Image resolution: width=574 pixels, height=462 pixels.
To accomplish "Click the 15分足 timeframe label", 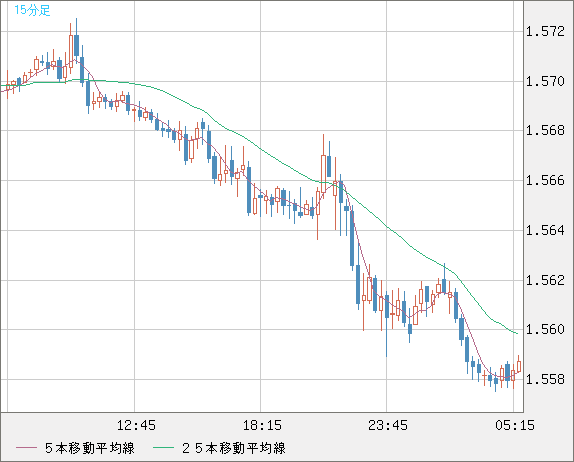I will (x=32, y=10).
